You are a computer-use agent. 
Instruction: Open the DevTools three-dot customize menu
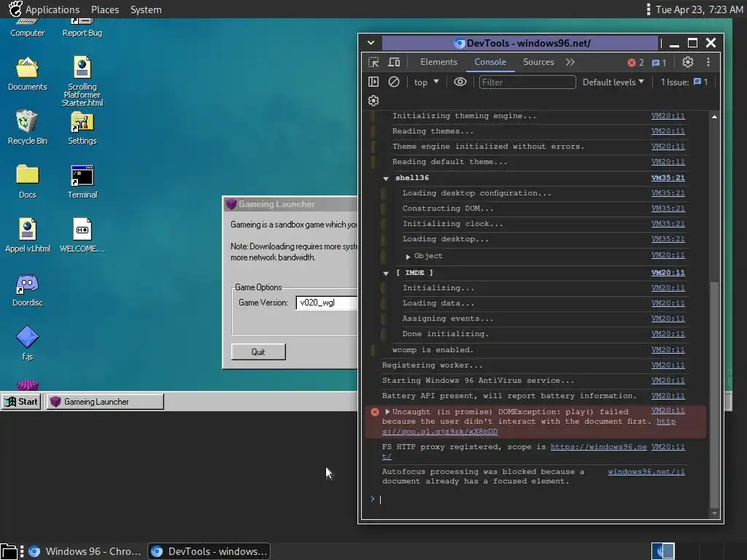point(708,62)
